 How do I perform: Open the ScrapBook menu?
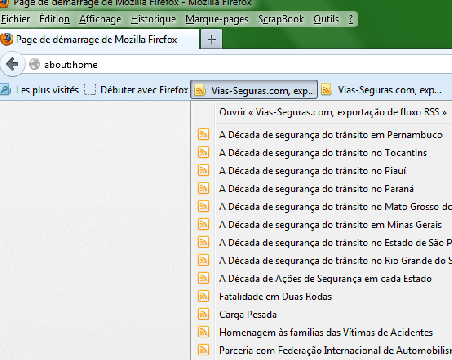point(281,19)
